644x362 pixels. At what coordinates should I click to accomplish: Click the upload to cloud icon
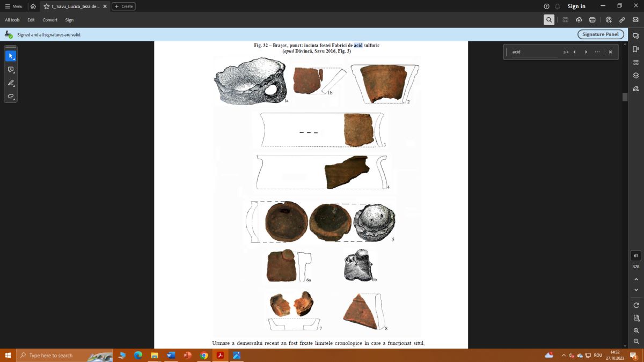point(579,20)
